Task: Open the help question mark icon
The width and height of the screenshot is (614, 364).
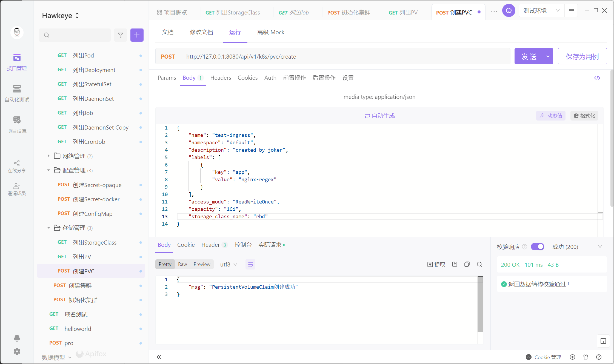Action: point(599,357)
